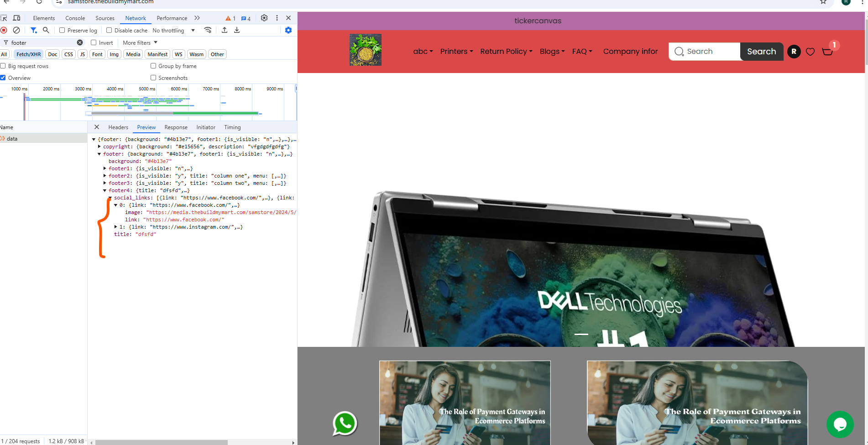Screen dimensions: 868x445
Task: Click the store logo image
Action: point(366,50)
